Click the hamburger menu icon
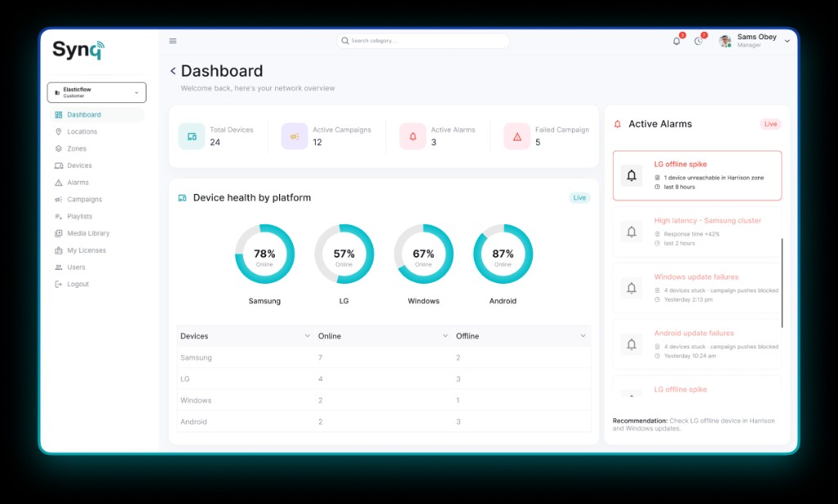 coord(173,41)
